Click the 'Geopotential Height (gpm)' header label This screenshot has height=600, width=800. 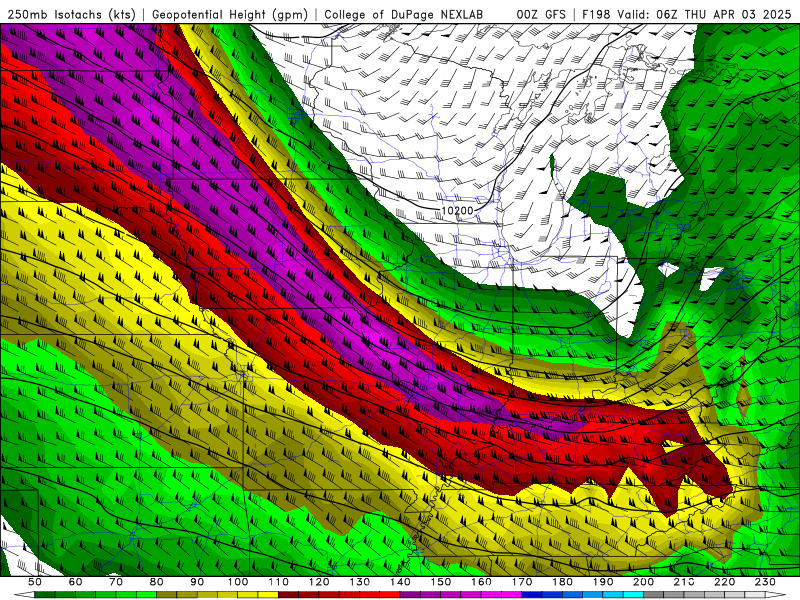tap(230, 15)
